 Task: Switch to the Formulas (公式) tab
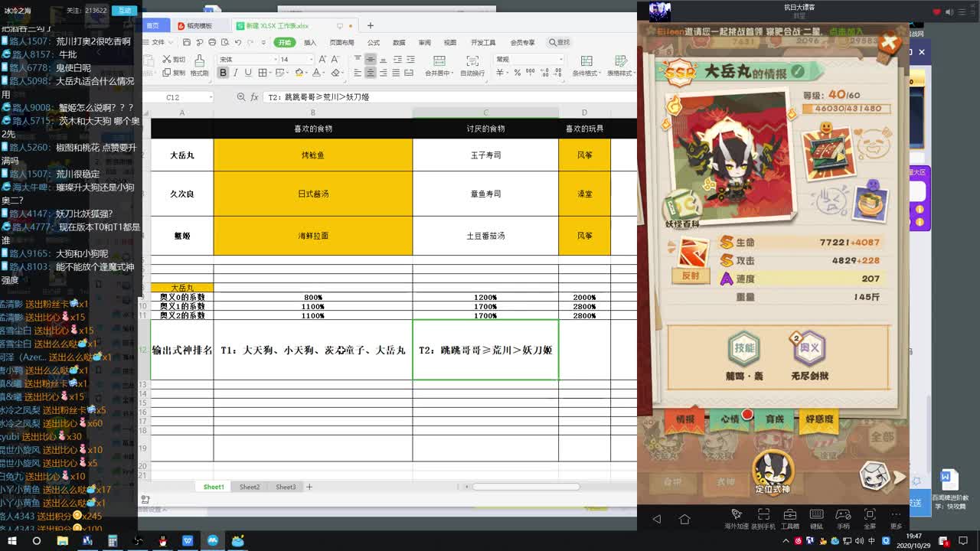[x=374, y=42]
